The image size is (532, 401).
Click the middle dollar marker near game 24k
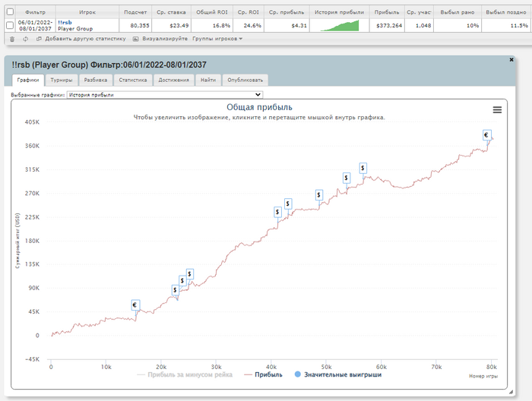(182, 281)
